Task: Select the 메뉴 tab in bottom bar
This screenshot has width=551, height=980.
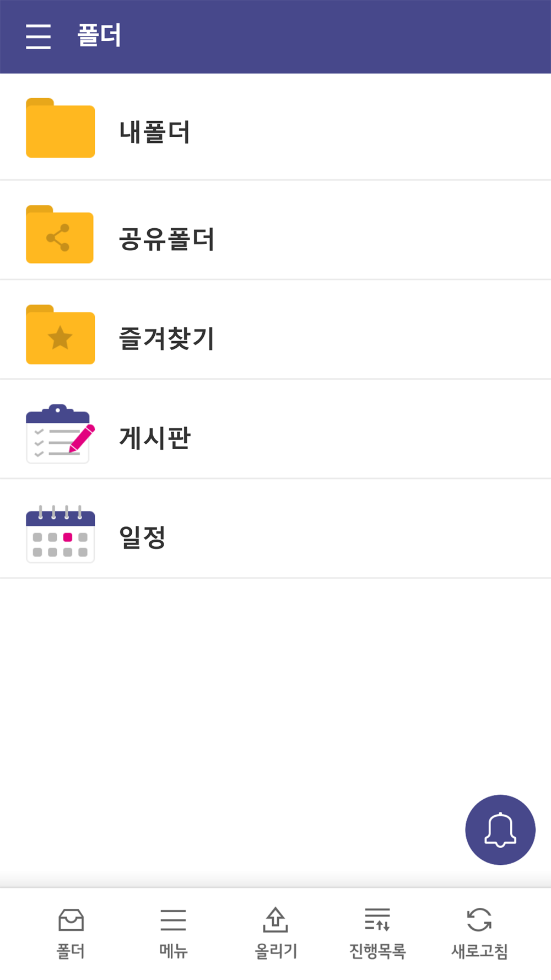Action: 174,932
